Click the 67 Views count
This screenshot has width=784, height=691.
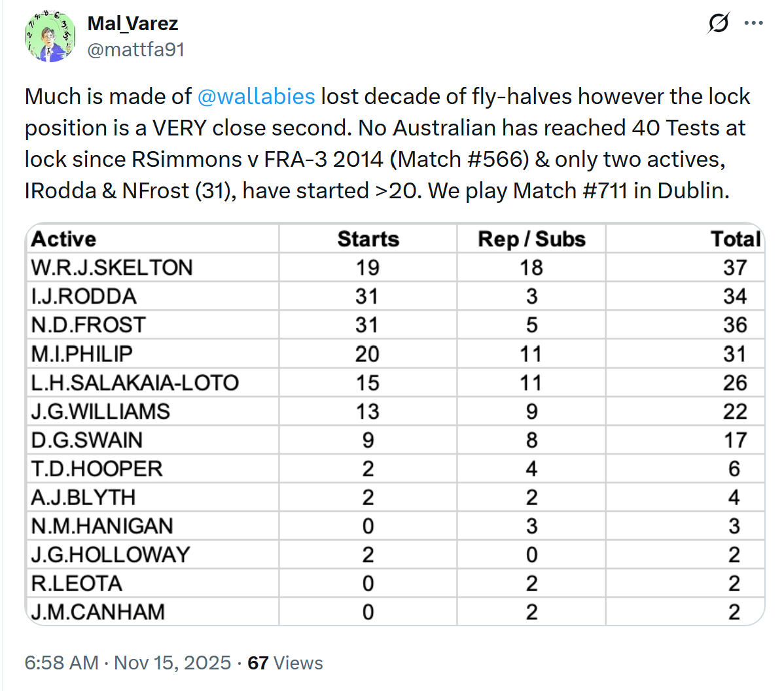click(x=285, y=663)
